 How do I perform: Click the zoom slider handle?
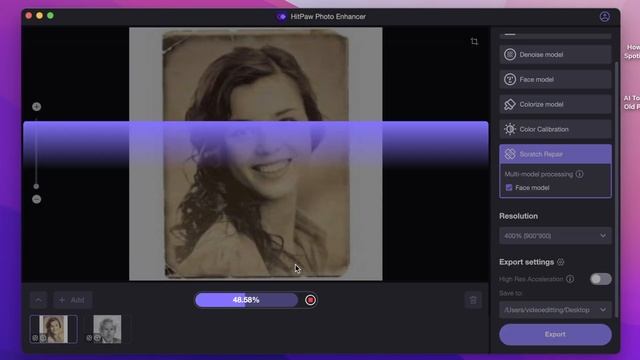coord(36,186)
